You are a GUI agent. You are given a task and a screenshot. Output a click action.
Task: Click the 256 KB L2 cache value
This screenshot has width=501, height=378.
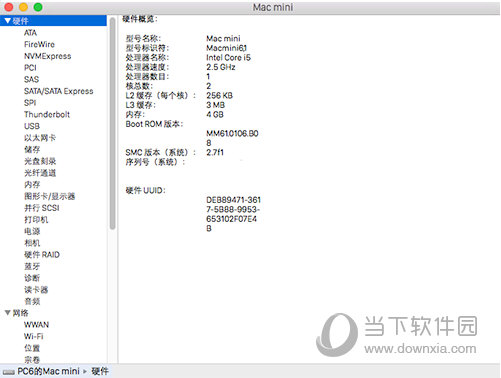pos(219,95)
